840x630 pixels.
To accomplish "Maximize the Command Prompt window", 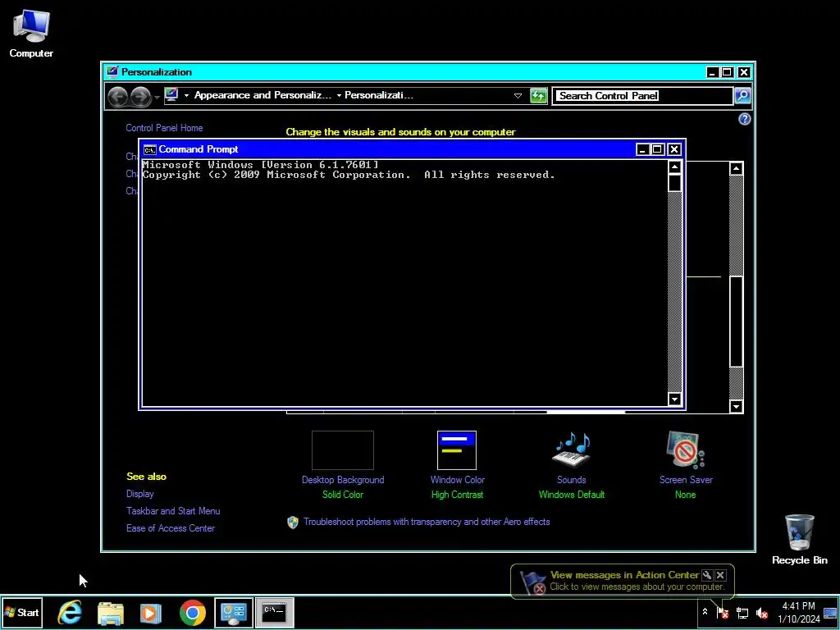I will (657, 149).
